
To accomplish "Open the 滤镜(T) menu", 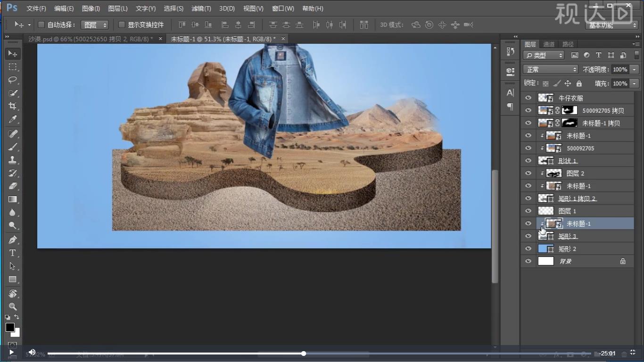I will click(x=201, y=8).
